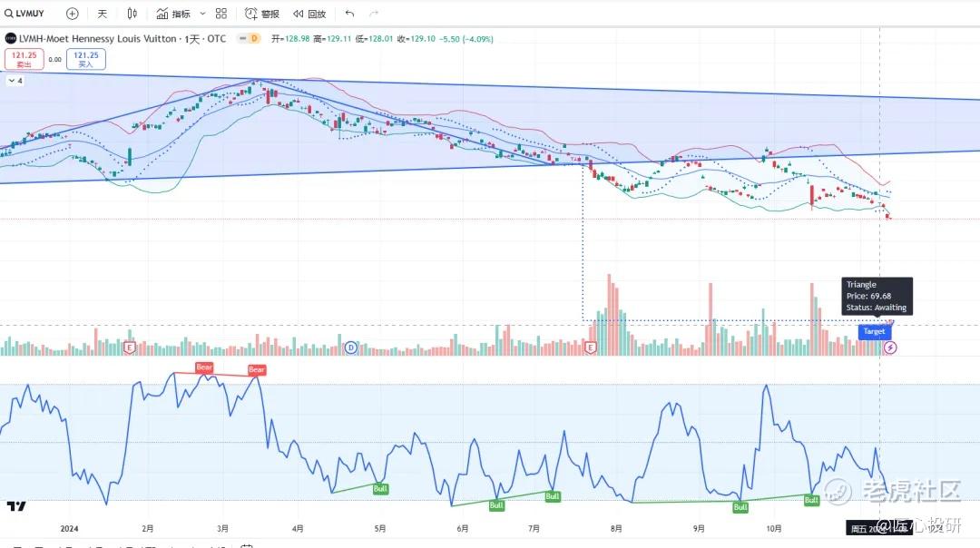Open the D dividend marker near late April
The image size is (980, 548).
click(x=350, y=347)
